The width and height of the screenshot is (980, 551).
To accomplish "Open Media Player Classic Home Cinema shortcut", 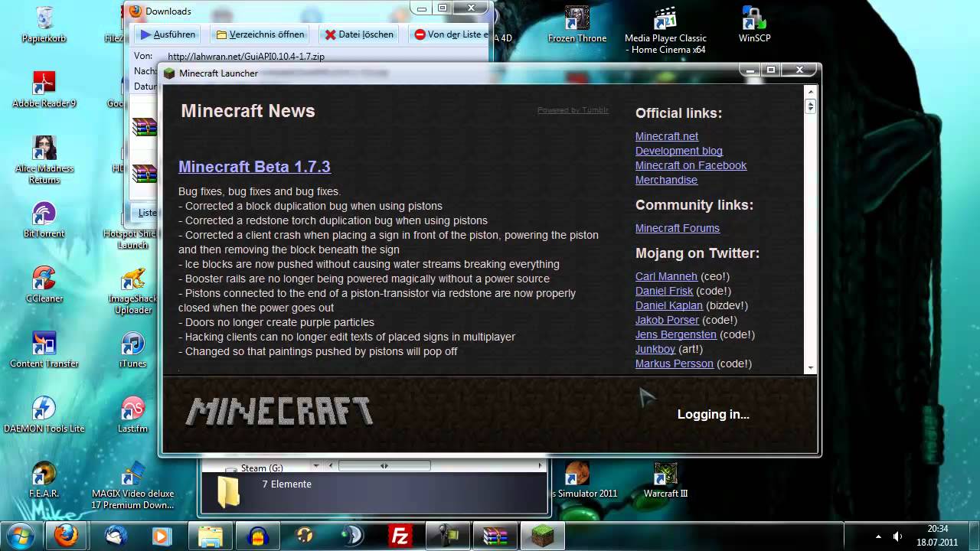I will click(665, 30).
